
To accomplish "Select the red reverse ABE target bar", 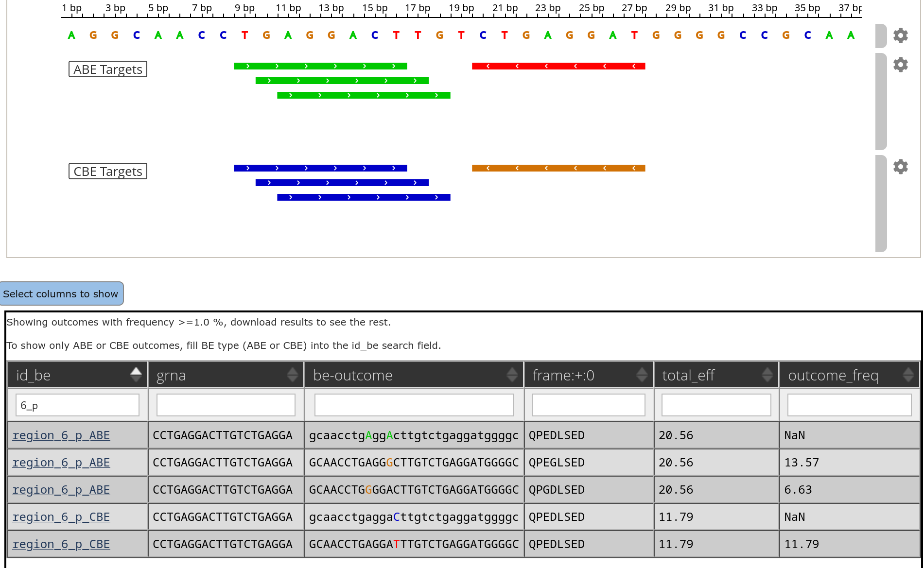I will 558,66.
